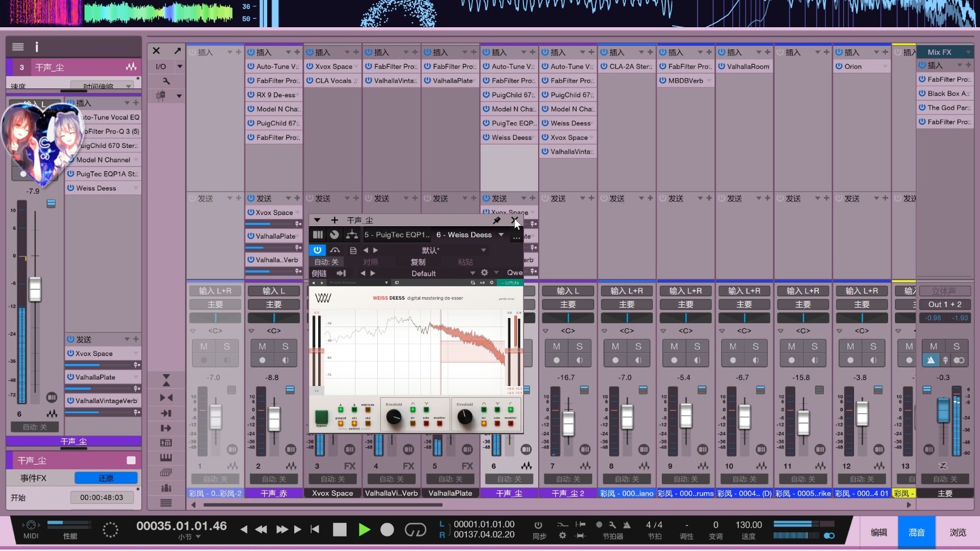Hit the record button in the transport

387,529
